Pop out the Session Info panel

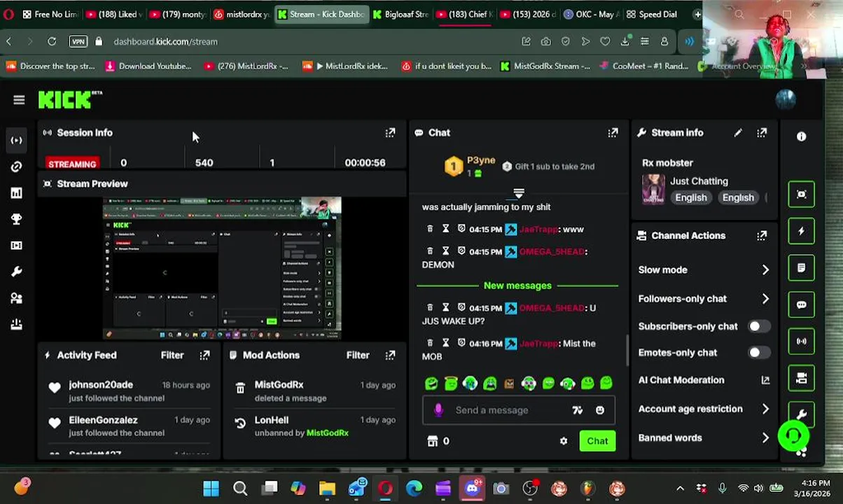pyautogui.click(x=390, y=132)
